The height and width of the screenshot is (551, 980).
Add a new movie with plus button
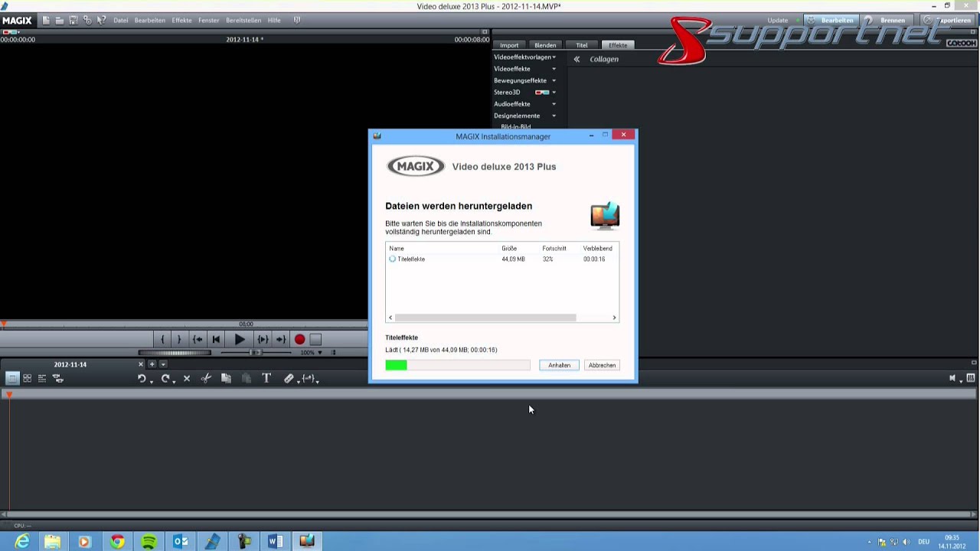[x=152, y=364]
